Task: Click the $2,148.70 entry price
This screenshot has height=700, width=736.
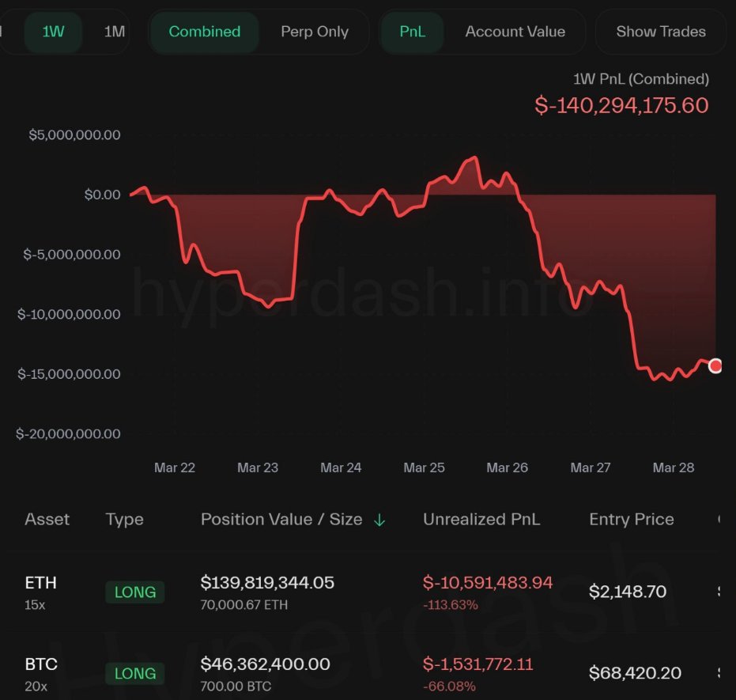Action: (628, 592)
